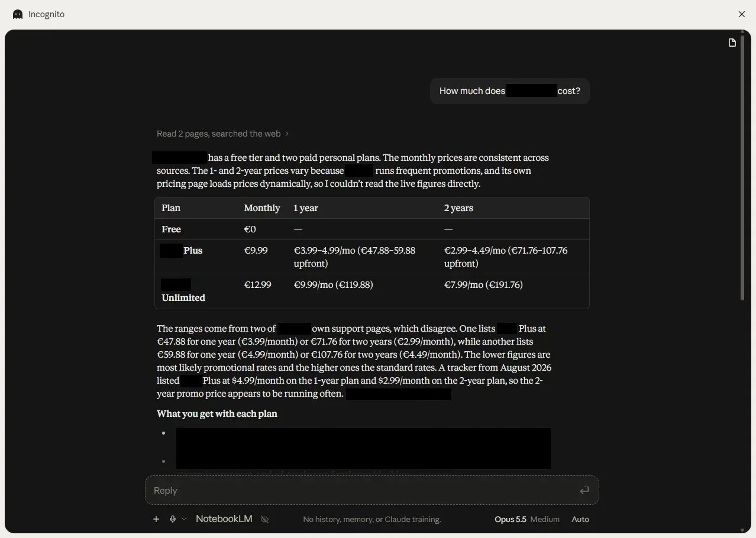Select the "Monthly" column header
Image resolution: width=756 pixels, height=538 pixels.
click(262, 208)
